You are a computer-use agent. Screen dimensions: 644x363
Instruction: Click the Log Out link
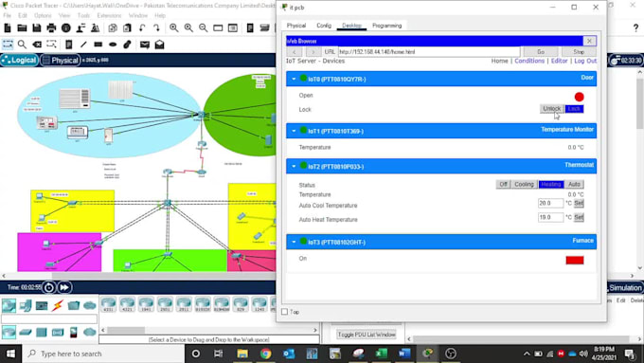coord(585,61)
